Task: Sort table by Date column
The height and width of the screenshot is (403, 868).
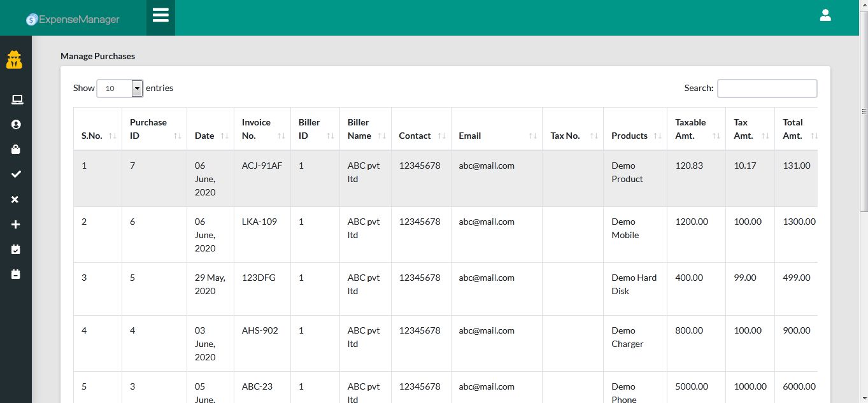Action: point(210,136)
